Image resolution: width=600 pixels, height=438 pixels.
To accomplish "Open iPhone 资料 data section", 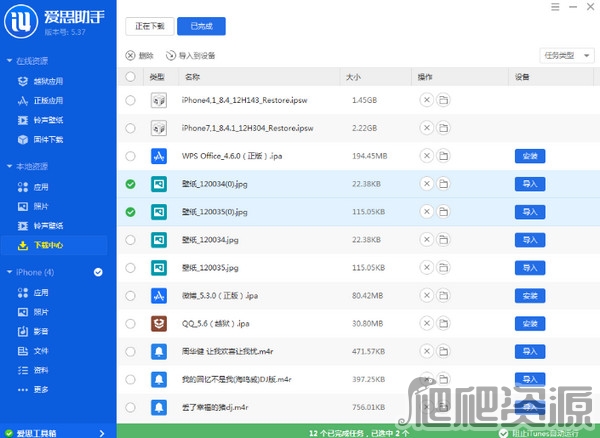I will 33,370.
